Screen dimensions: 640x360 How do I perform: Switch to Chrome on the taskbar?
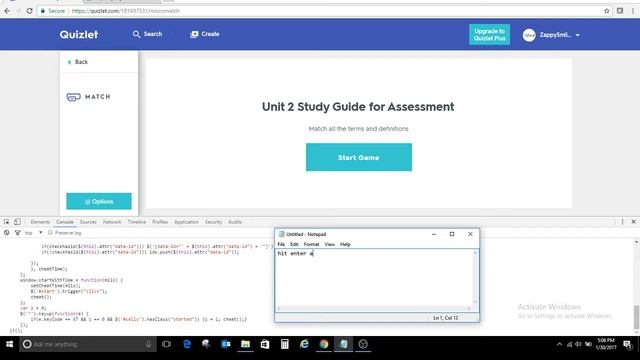324,344
